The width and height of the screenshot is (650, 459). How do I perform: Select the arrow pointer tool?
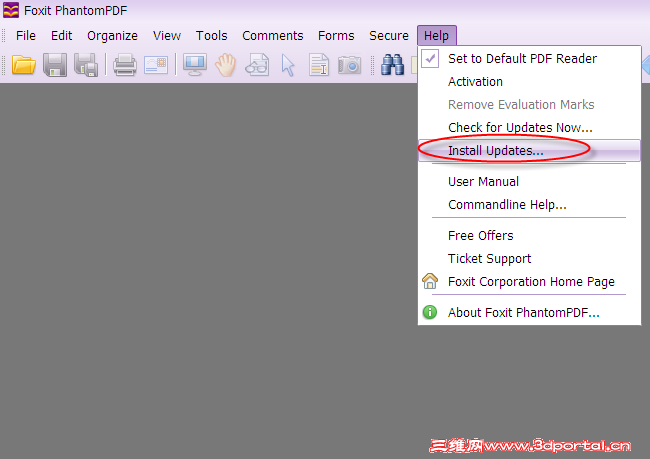[288, 65]
